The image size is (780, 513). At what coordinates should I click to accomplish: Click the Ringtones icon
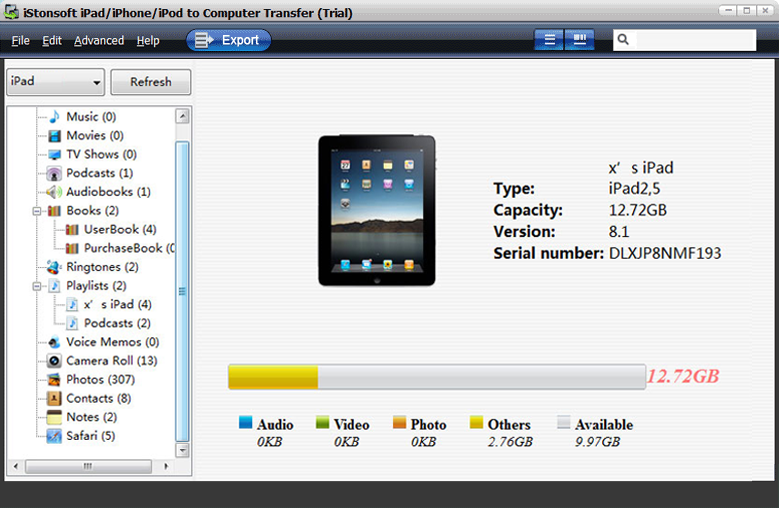click(x=54, y=267)
